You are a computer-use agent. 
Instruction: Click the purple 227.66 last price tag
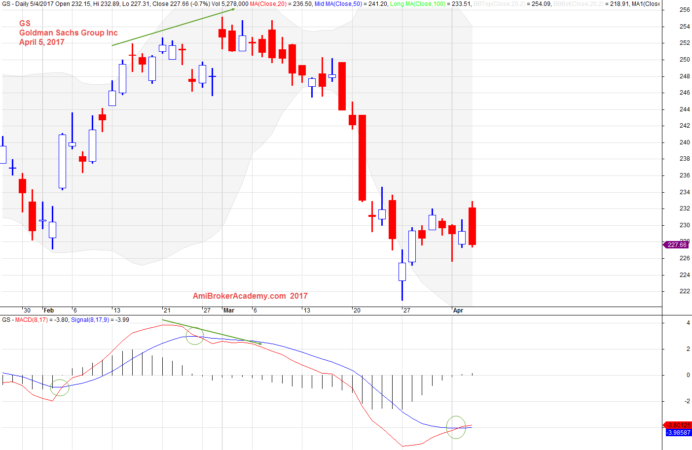tap(677, 245)
